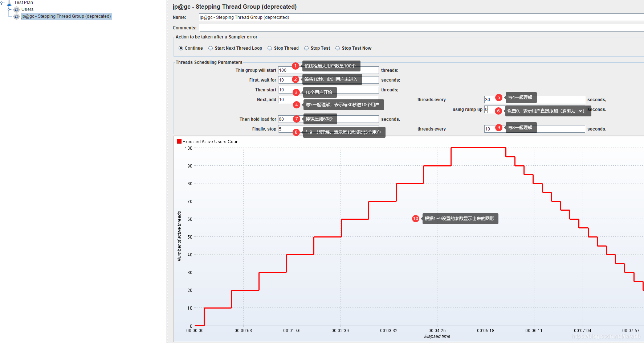
Task: Focus the 'using ramp-up' seconds field
Action: 534,109
